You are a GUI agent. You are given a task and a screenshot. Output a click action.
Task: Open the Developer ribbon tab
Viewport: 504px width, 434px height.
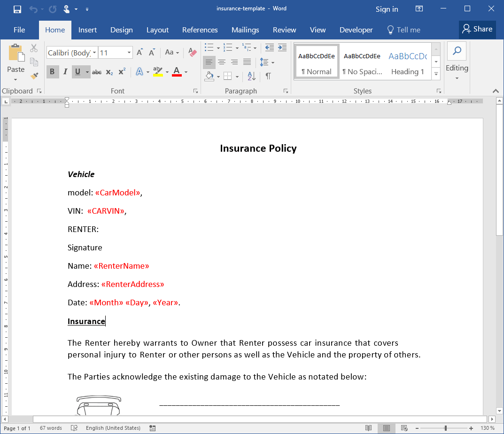pyautogui.click(x=356, y=30)
